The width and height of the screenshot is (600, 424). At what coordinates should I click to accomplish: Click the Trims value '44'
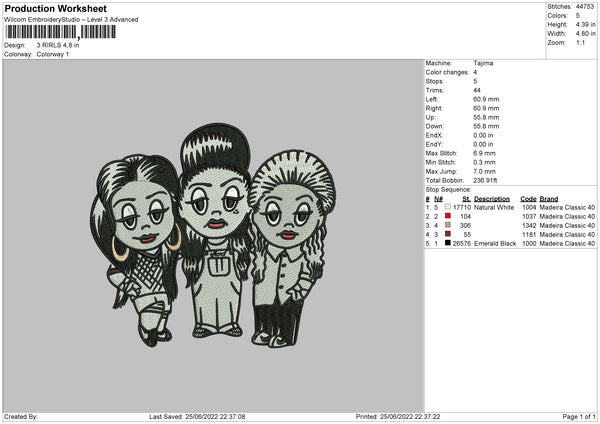click(477, 90)
